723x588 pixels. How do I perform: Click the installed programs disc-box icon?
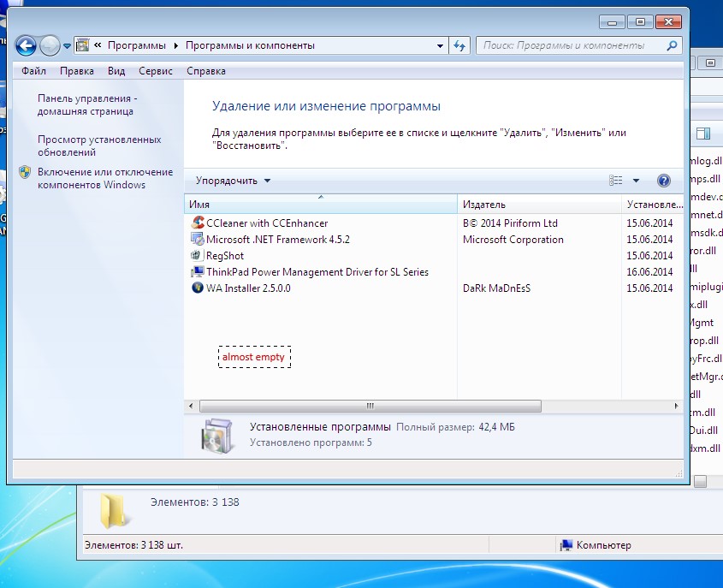(216, 436)
